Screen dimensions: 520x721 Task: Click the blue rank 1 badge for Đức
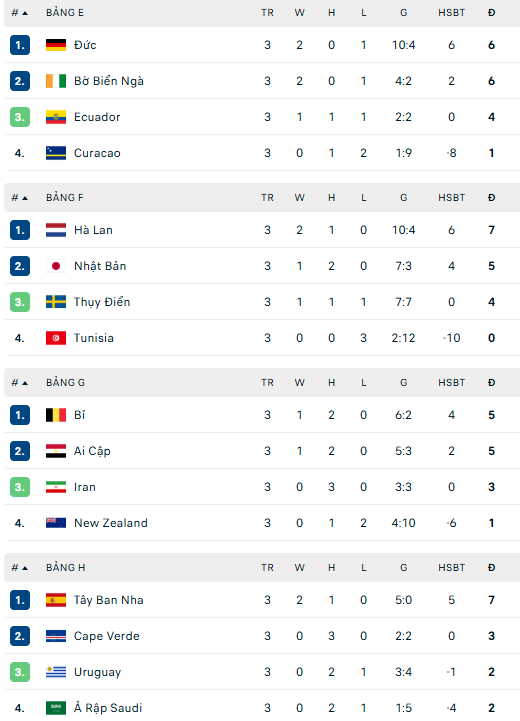[20, 45]
